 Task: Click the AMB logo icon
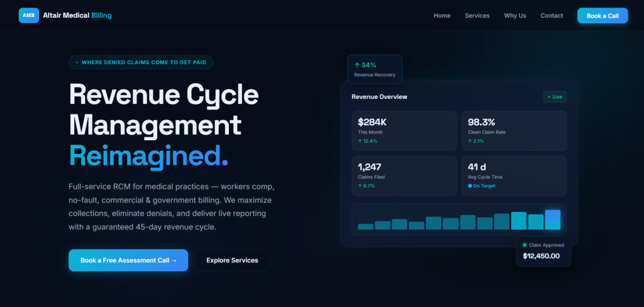click(x=29, y=16)
